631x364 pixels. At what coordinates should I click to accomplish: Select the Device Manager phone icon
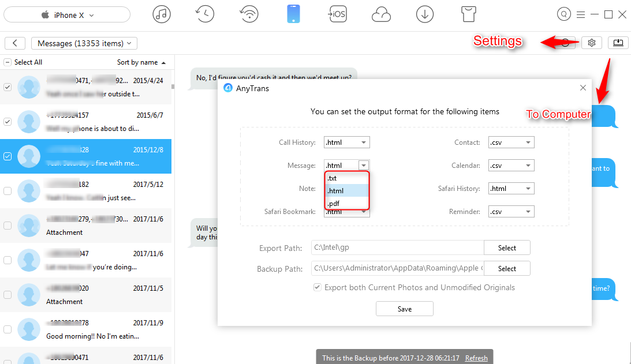point(293,14)
